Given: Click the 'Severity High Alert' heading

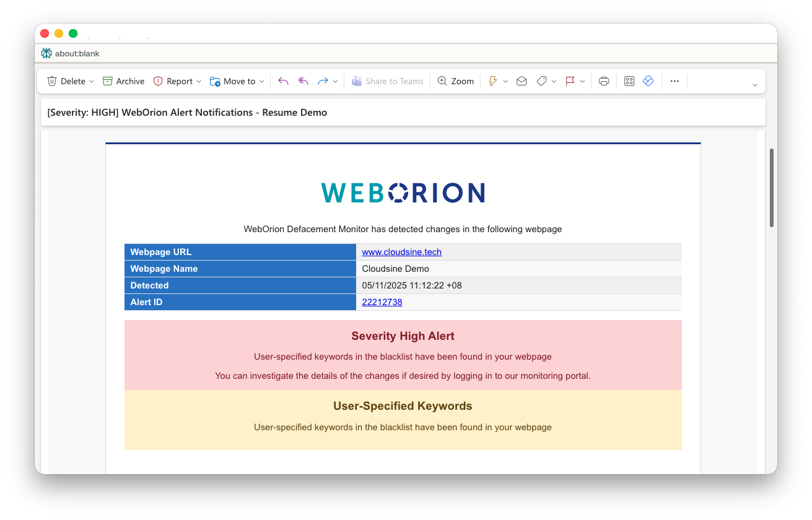Looking at the screenshot, I should click(403, 336).
